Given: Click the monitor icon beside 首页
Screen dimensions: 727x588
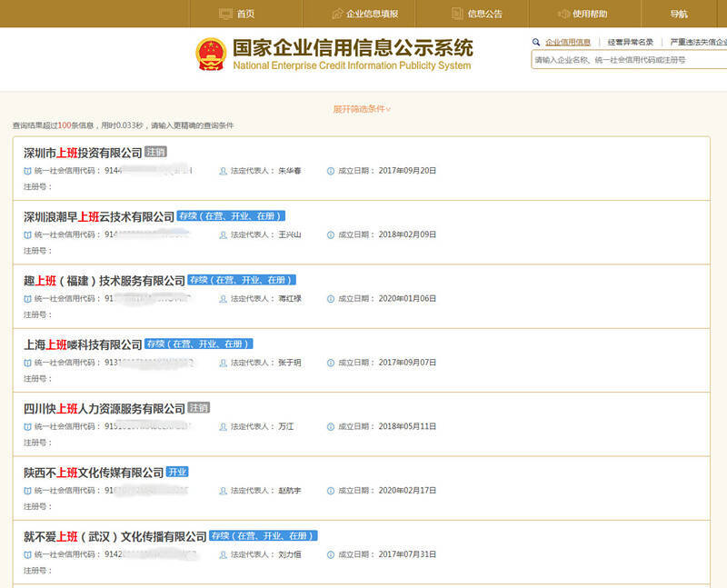Looking at the screenshot, I should 226,14.
